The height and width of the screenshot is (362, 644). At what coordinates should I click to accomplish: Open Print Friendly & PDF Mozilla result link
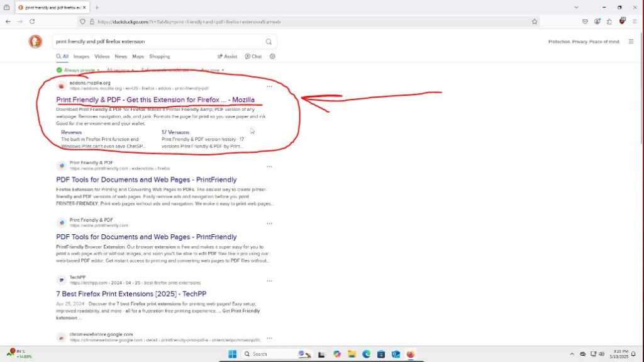click(155, 99)
